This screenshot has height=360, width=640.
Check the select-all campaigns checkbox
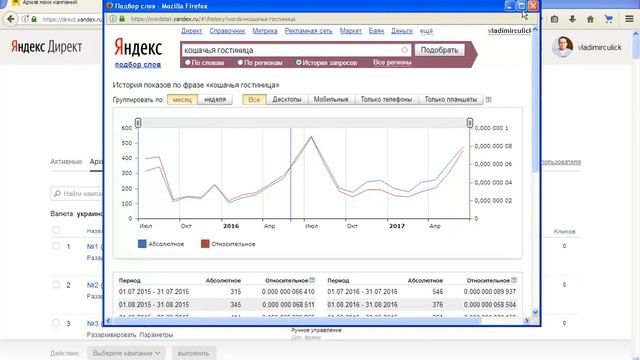click(x=56, y=230)
